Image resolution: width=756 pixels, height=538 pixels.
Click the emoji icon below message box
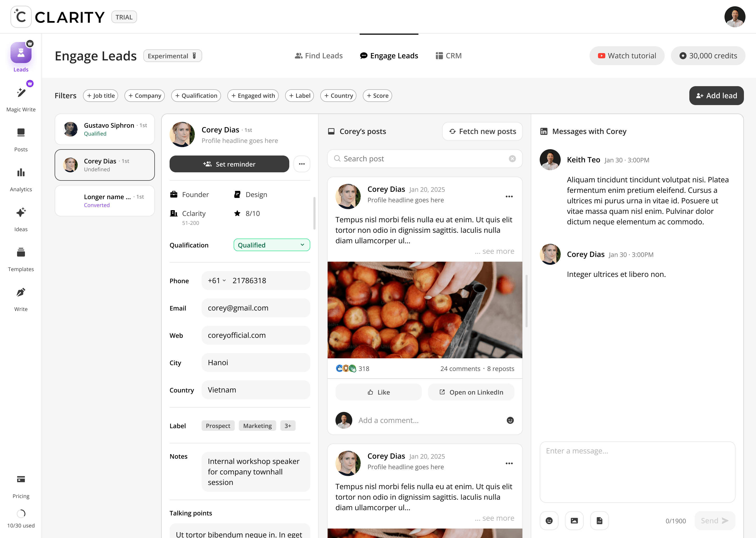point(549,520)
